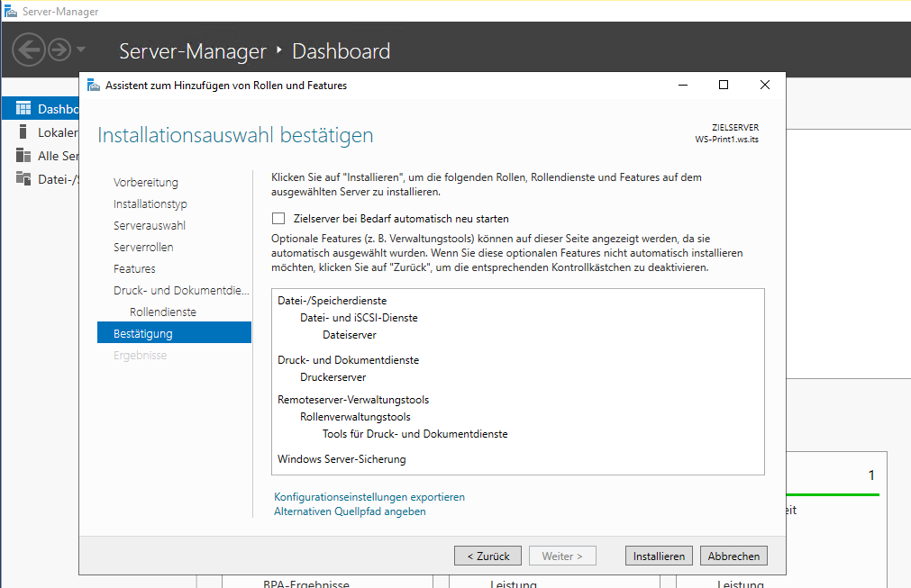Click the Lokaler Server icon in the sidebar
The height and width of the screenshot is (588, 911).
(x=23, y=131)
